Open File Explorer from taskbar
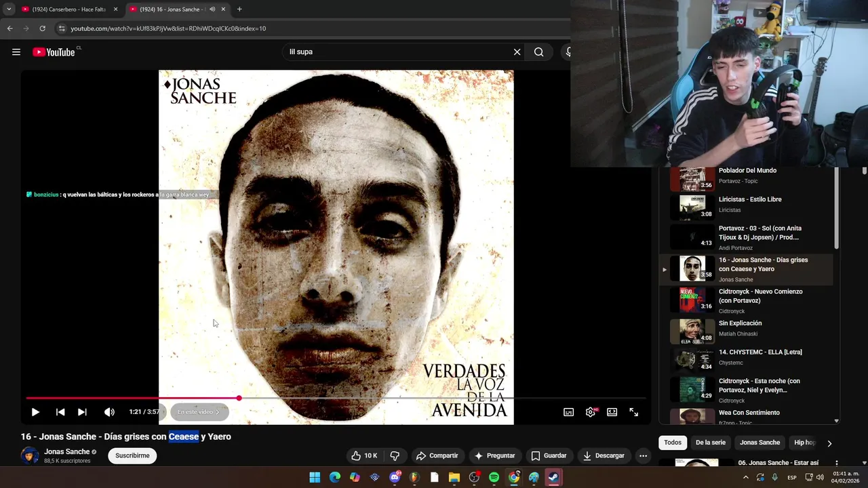This screenshot has height=488, width=868. 454,477
